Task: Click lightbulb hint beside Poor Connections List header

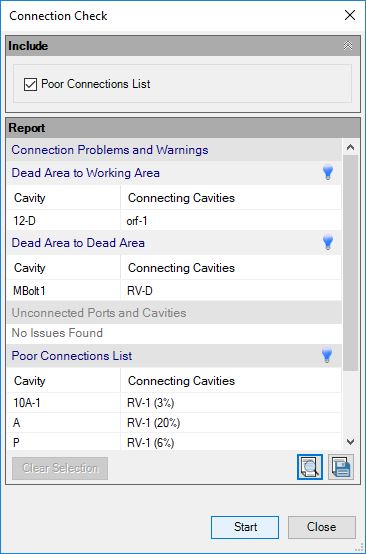Action: pyautogui.click(x=327, y=355)
